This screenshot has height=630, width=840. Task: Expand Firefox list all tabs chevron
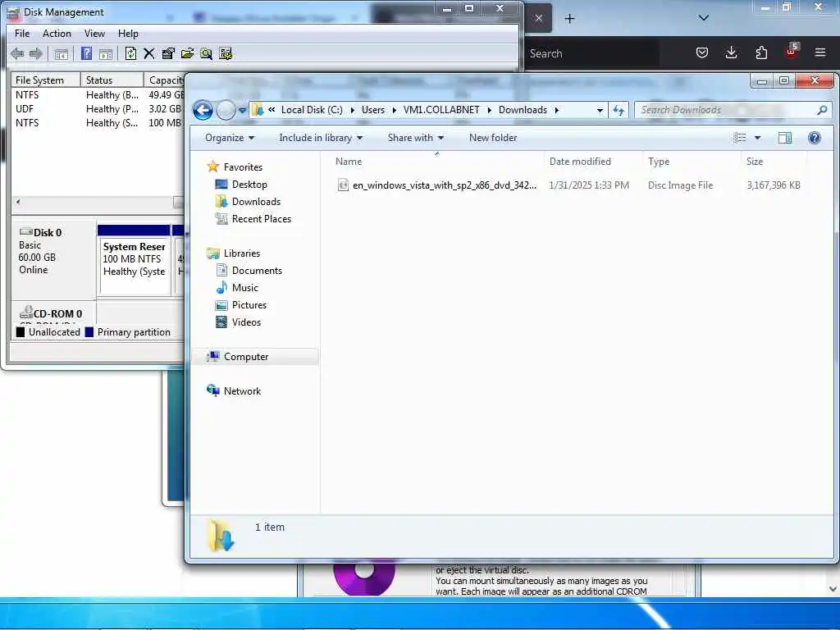pos(703,18)
